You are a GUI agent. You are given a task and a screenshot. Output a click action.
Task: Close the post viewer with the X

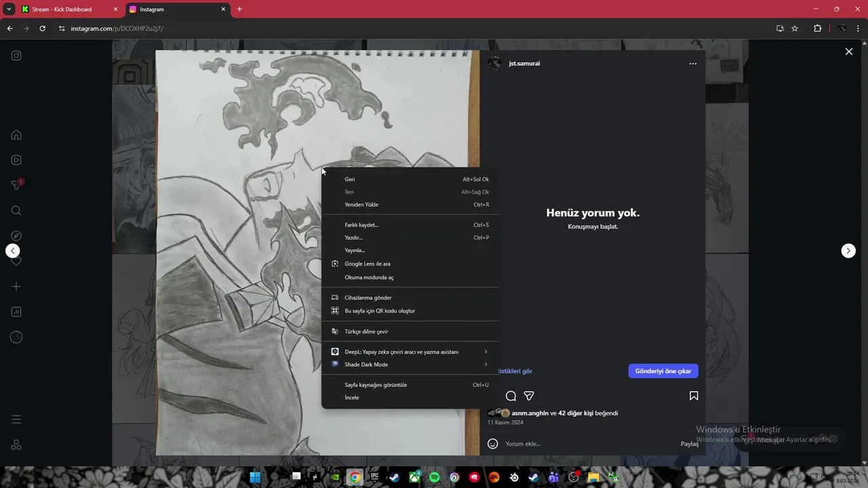848,52
